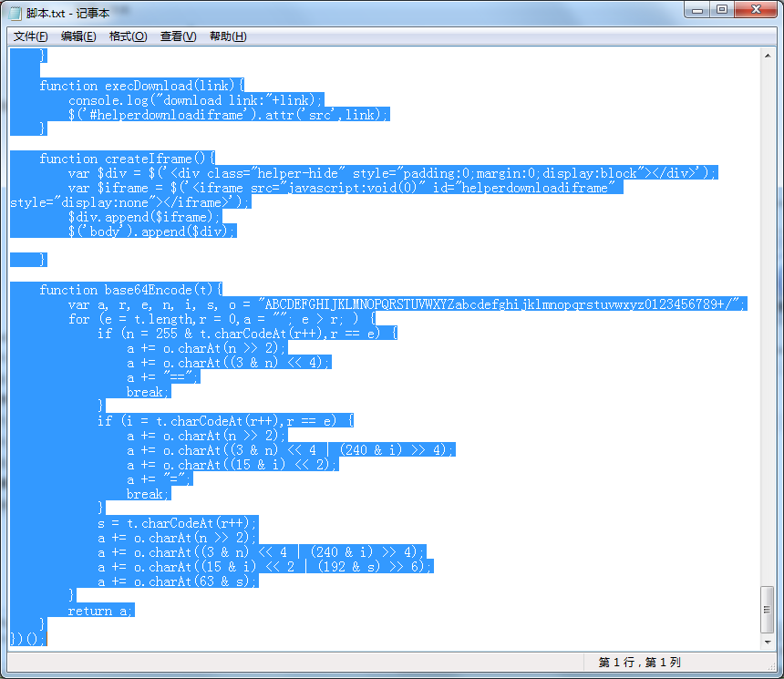Click the status bar text 第 1 行，第 1 列
The height and width of the screenshot is (679, 784).
click(639, 663)
